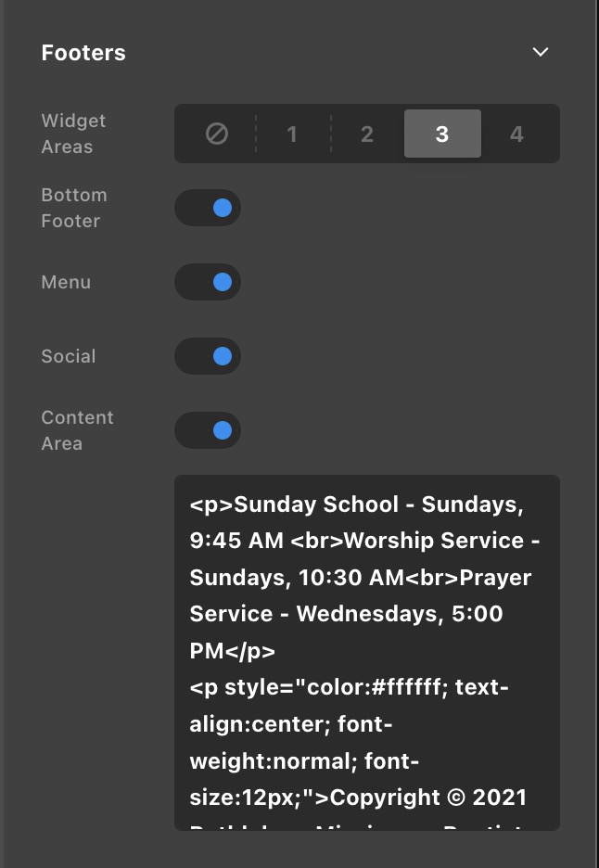Click the Social label text
The width and height of the screenshot is (599, 868).
point(69,356)
